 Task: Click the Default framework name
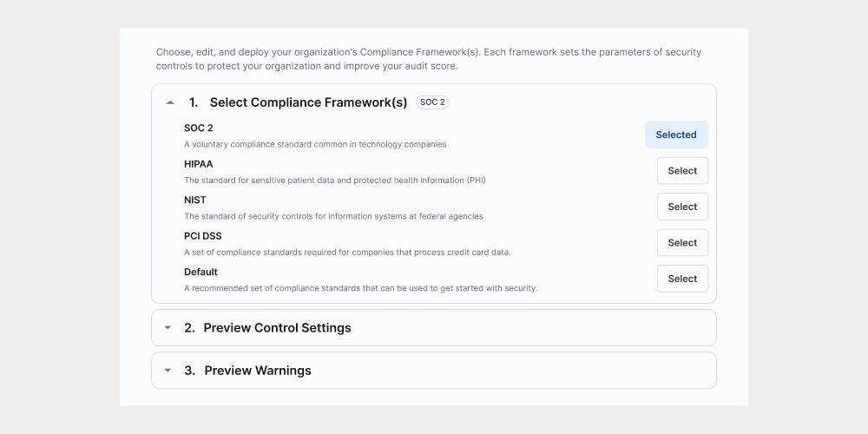(201, 272)
